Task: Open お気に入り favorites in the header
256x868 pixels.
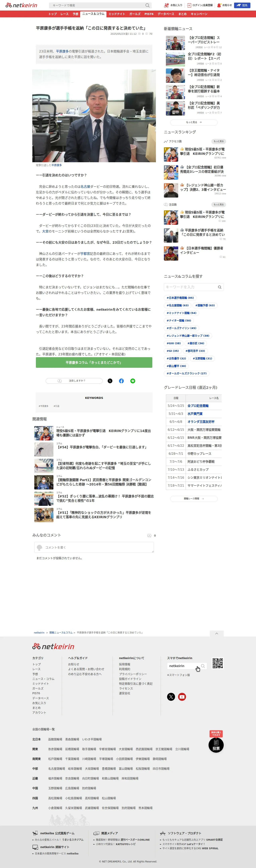Action: (173, 5)
